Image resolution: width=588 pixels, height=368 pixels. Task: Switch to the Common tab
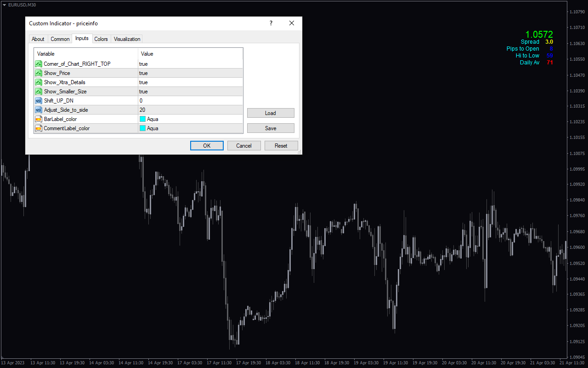(60, 39)
